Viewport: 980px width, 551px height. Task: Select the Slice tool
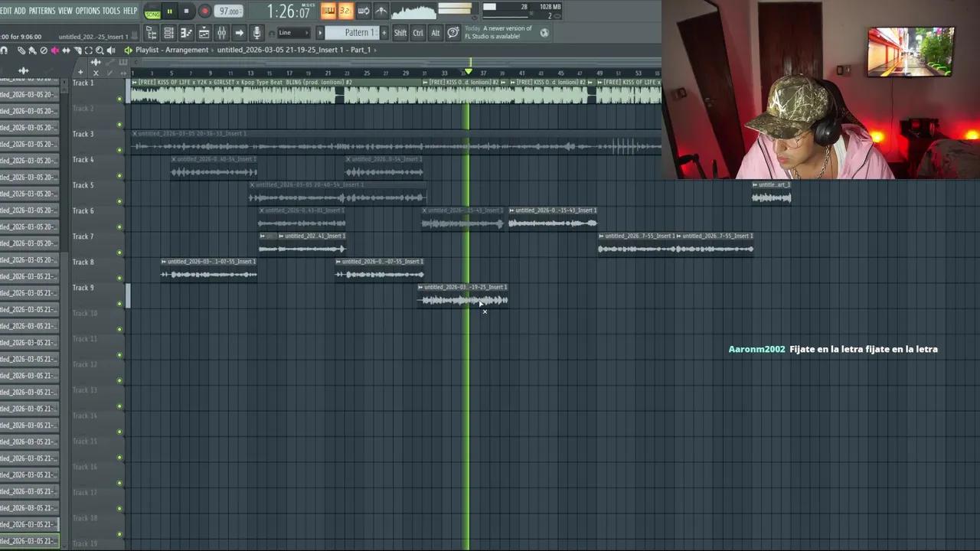pos(77,51)
